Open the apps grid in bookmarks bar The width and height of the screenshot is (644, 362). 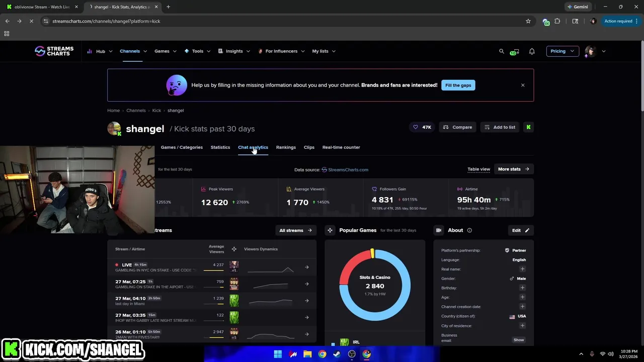coord(7,34)
